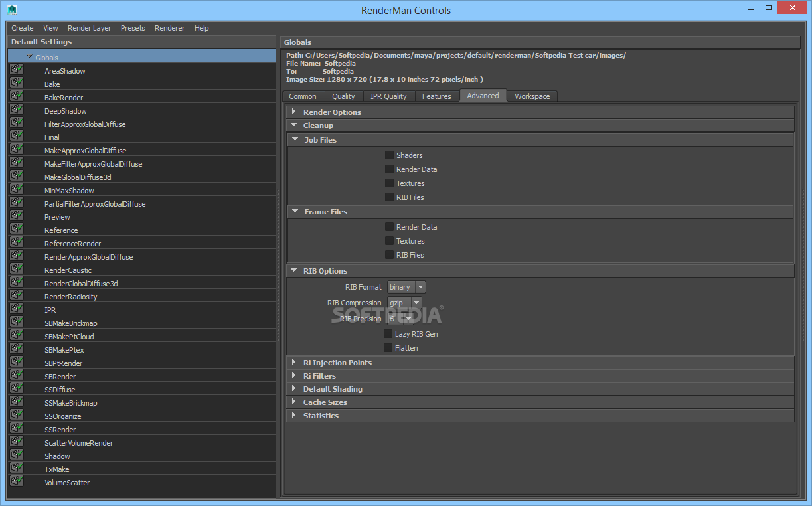Switch to the Features tab
This screenshot has height=506, width=812.
pos(437,96)
